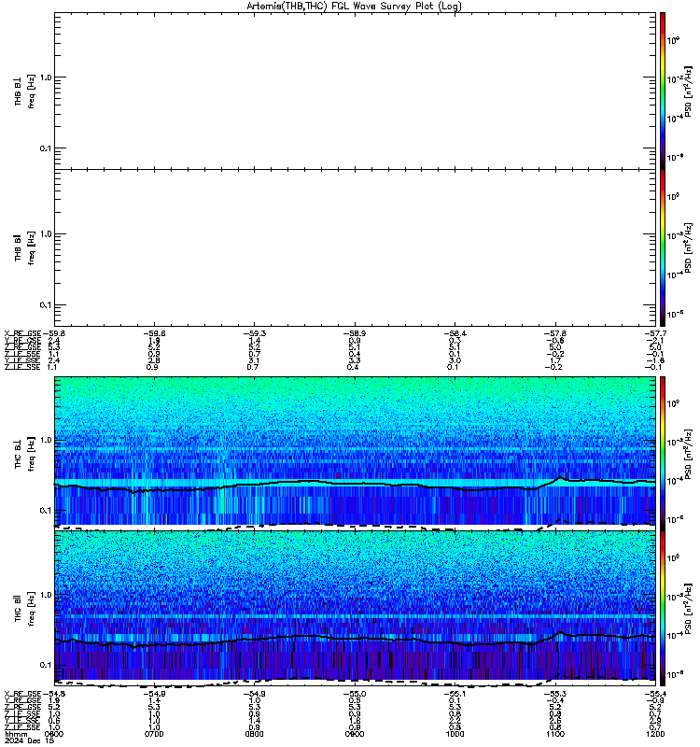Click the THC X_RE_GSE value -55.4
The width and height of the screenshot is (700, 747).
coord(655,694)
